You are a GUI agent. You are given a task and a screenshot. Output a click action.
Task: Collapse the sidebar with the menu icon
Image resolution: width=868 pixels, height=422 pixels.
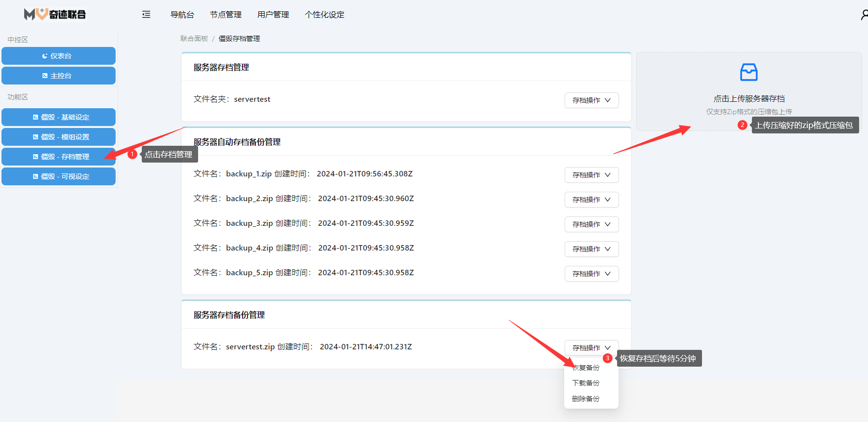146,14
